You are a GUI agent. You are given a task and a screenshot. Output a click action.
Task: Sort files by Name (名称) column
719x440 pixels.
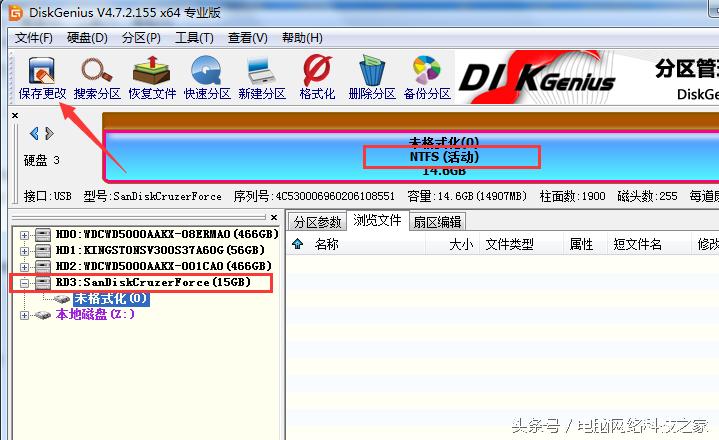pos(327,244)
